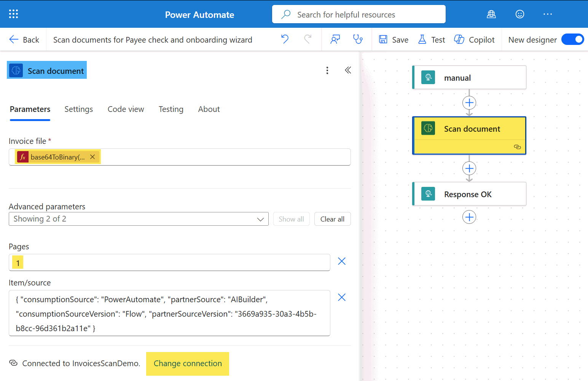Remove the Pages parameter
Viewport: 588px width, 381px height.
[x=342, y=261]
